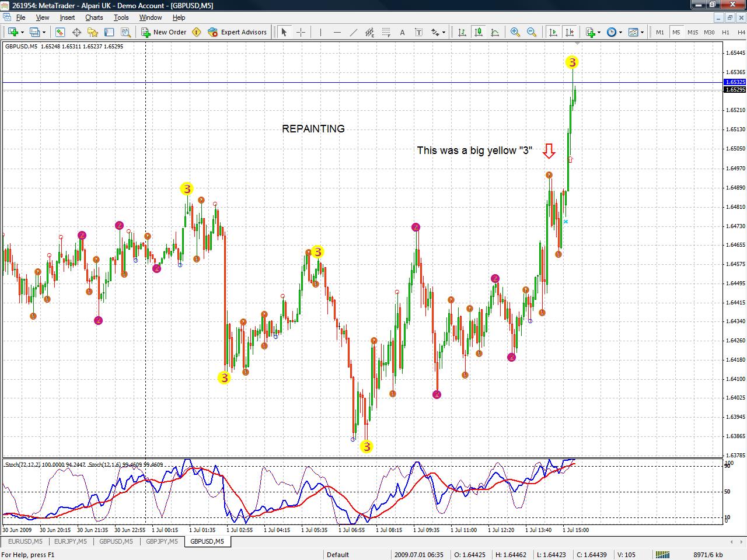Click the New Order button
Viewport: 747px width, 560px height.
[163, 32]
